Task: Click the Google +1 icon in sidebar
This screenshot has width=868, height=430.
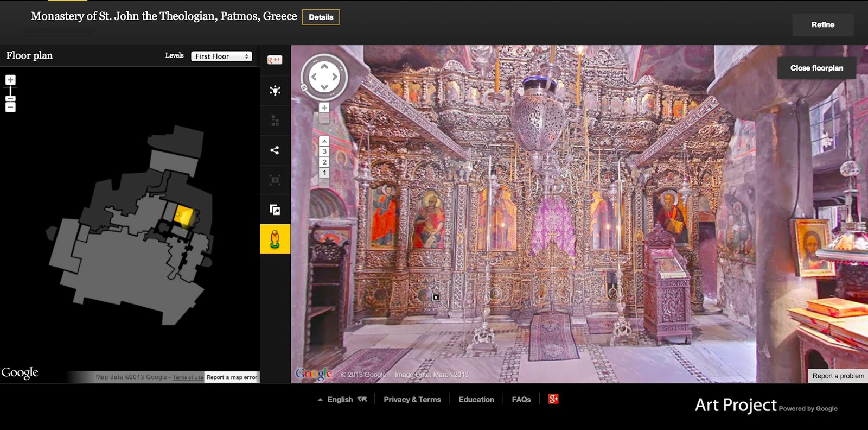Action: pyautogui.click(x=275, y=60)
